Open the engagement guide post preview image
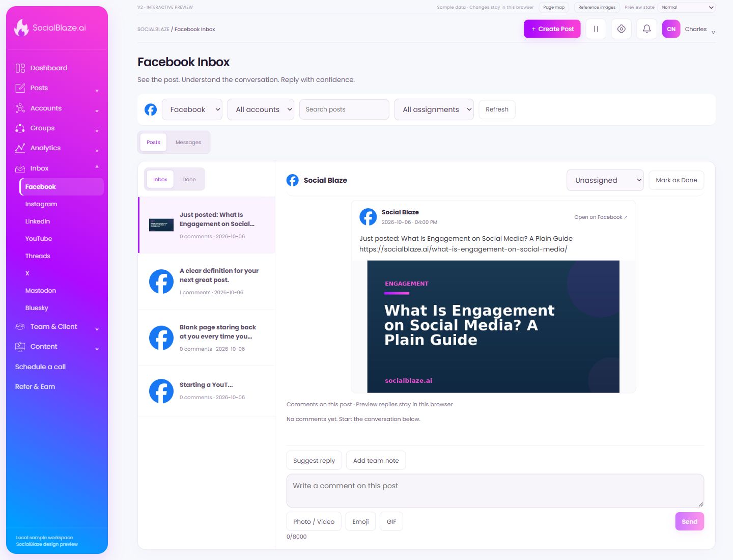Viewport: 733px width, 560px height. [x=493, y=327]
